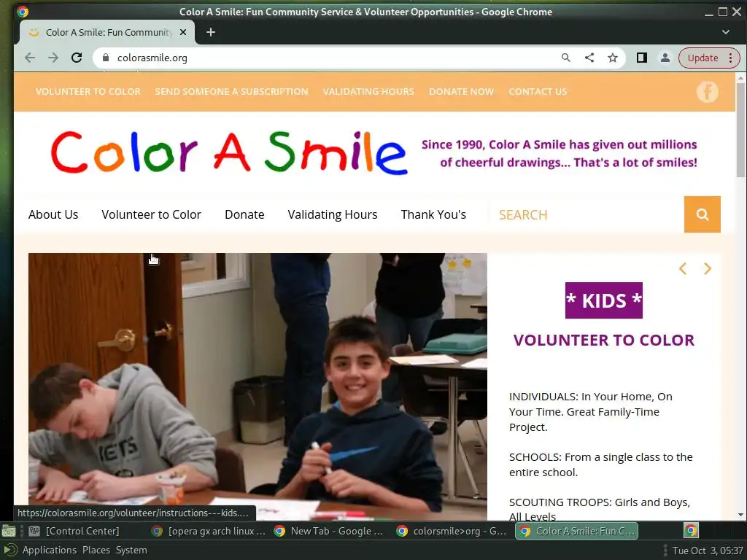Switch to Control Center taskbar window
This screenshot has height=560, width=747.
pyautogui.click(x=74, y=531)
